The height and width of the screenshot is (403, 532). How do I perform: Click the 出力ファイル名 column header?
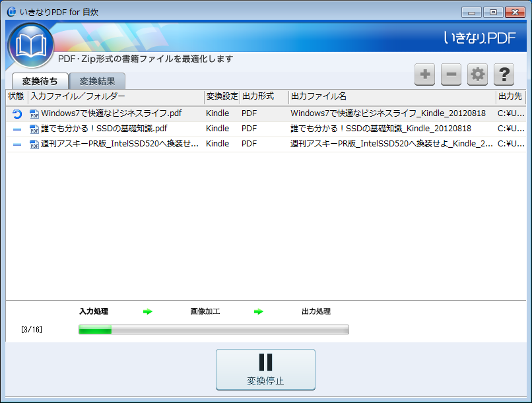(392, 96)
